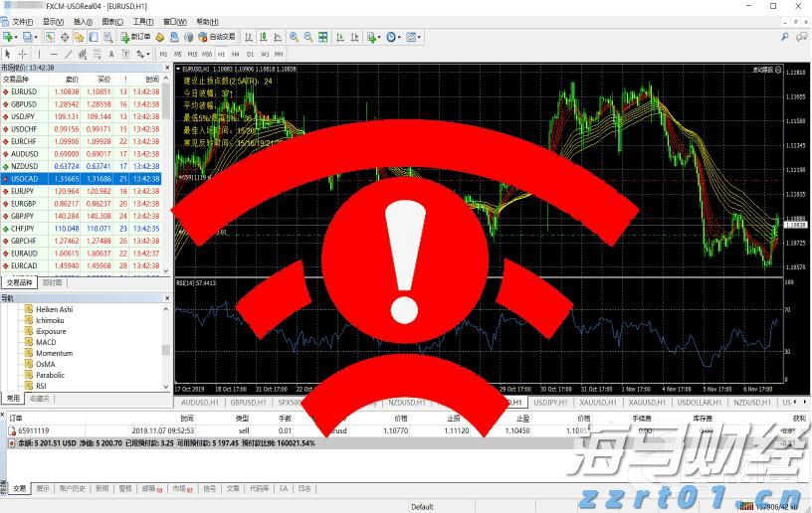Viewport: 812px width, 513px height.
Task: Select the D1 timeframe button
Action: click(249, 54)
